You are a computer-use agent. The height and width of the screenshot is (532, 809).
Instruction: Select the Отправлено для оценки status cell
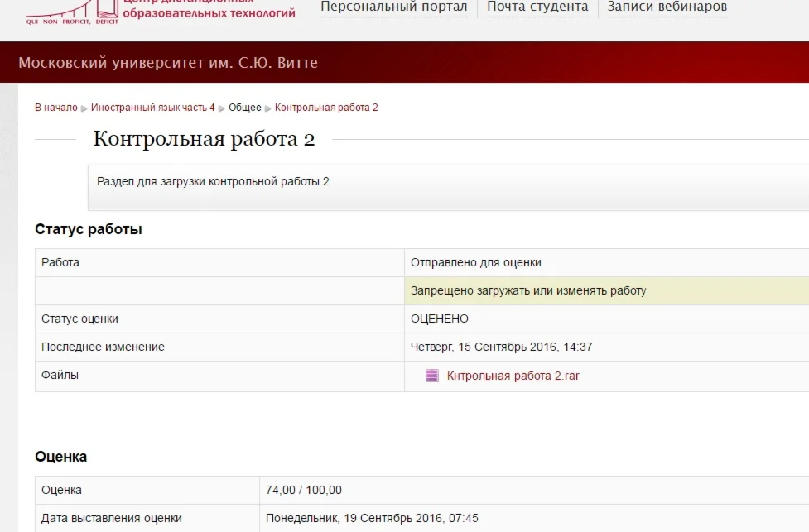(475, 262)
